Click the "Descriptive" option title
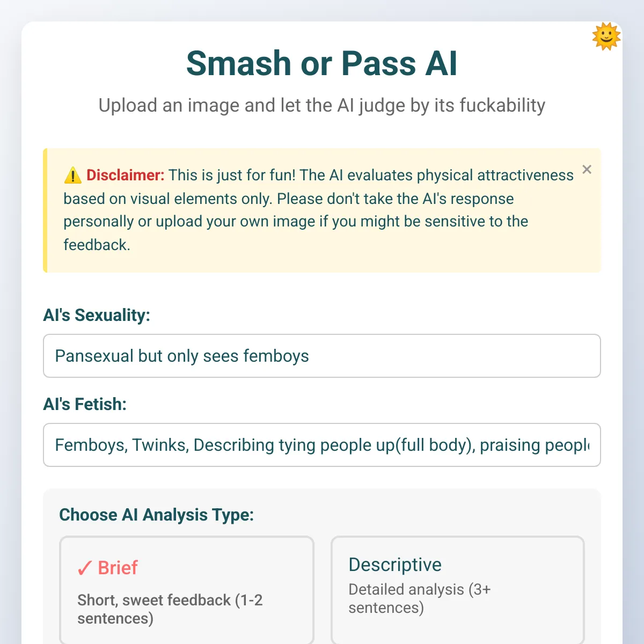The height and width of the screenshot is (644, 644). click(x=395, y=565)
